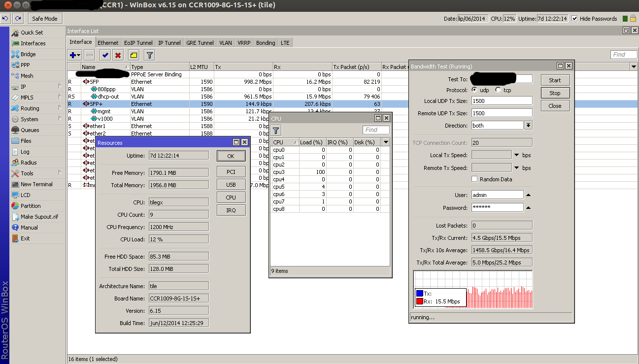Add a new interface with the plus button
Screen dimensions: 639x364
pyautogui.click(x=75, y=55)
